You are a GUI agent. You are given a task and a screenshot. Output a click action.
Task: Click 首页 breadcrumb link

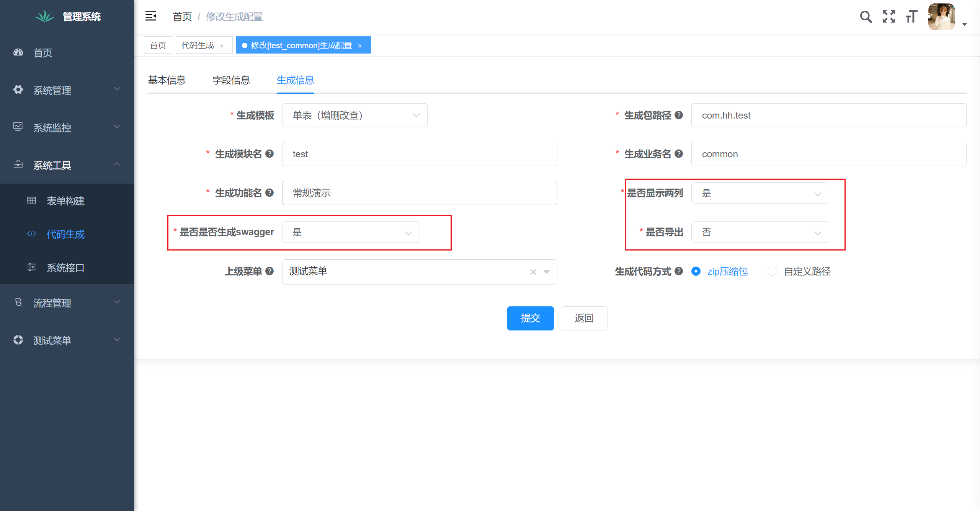pyautogui.click(x=182, y=16)
